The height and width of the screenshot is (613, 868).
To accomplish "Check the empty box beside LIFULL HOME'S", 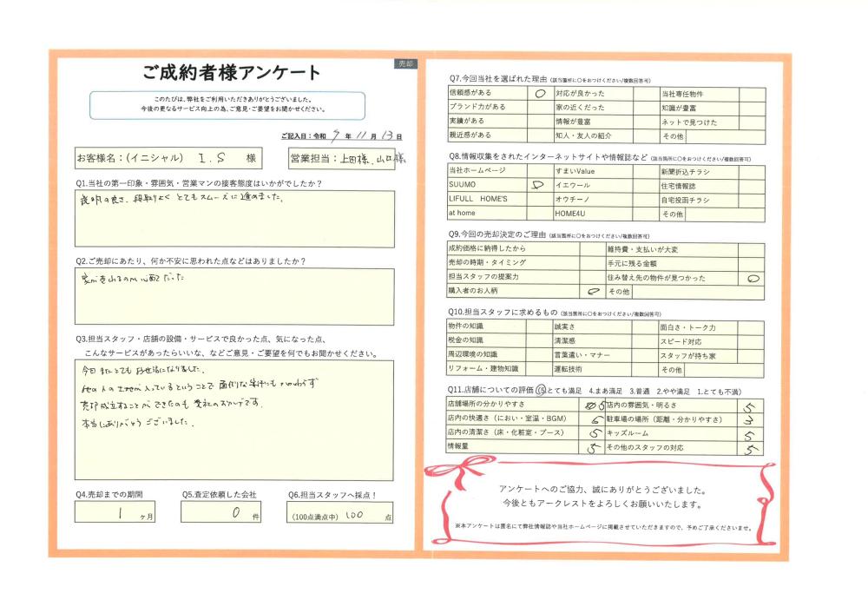I will [x=540, y=199].
